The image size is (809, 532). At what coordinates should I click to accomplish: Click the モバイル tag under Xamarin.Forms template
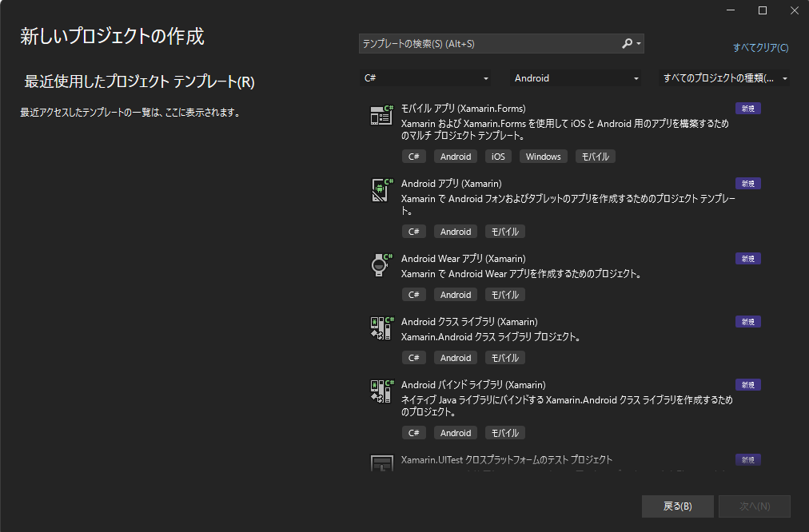pos(596,157)
